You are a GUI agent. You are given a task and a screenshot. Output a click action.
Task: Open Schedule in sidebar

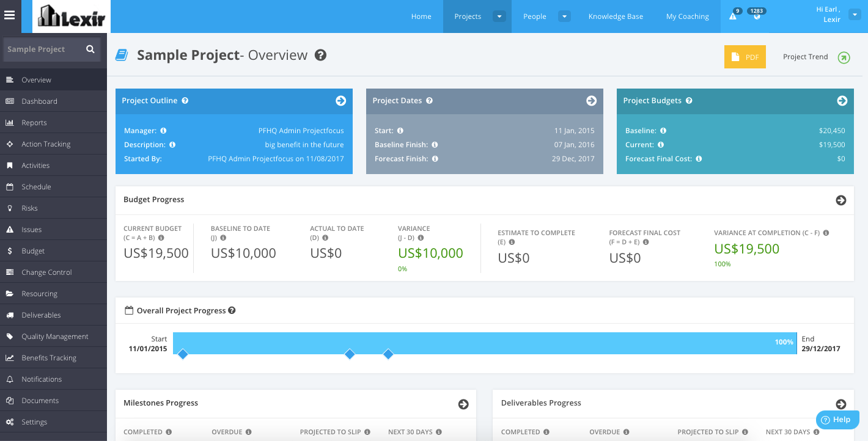(x=53, y=187)
